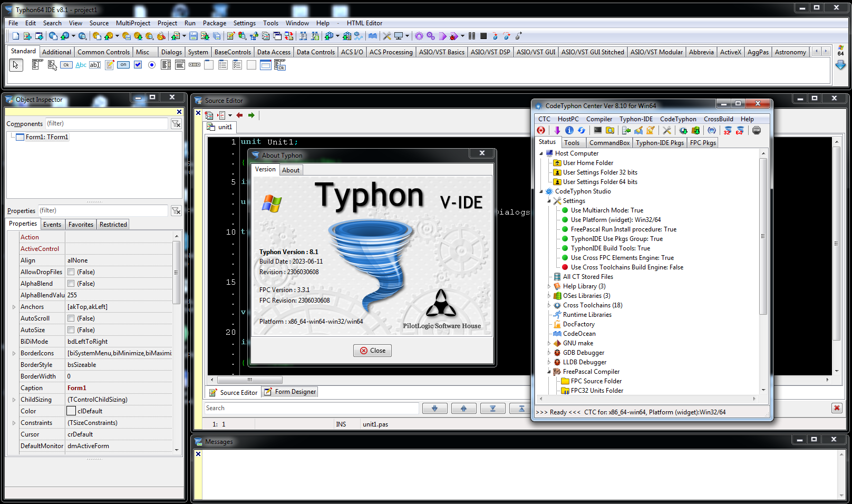Select the TEdit 'ab' palette component

[95, 65]
